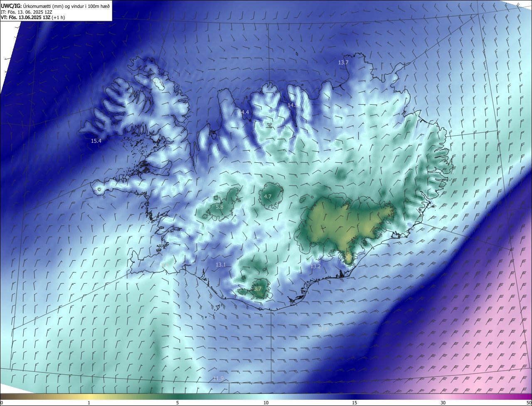The image size is (532, 406).
Task: Click the 15 tick label on the color scale
Action: (355, 403)
